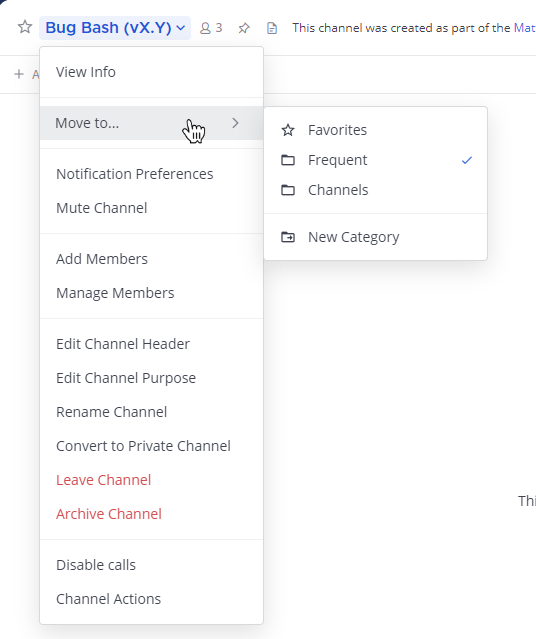
Task: Open the Bug Bash (vX.Y) channel dropdown
Action: 115,28
